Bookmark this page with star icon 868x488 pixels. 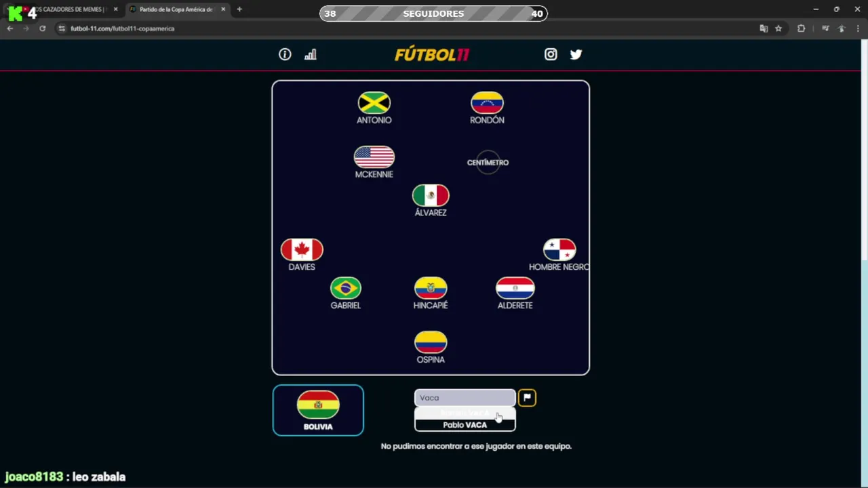(778, 28)
